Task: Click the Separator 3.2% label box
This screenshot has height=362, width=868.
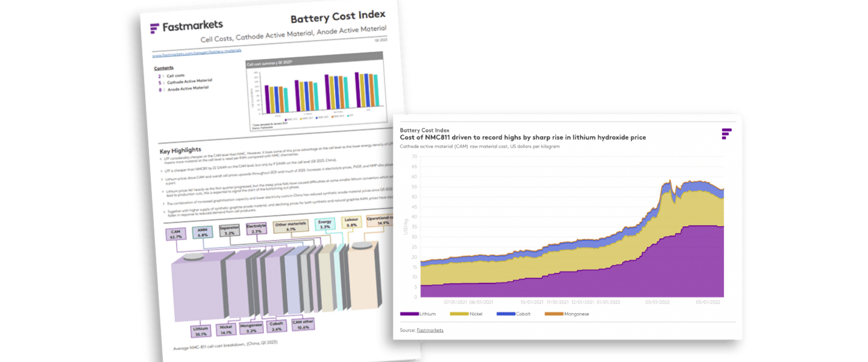Action: (x=229, y=232)
